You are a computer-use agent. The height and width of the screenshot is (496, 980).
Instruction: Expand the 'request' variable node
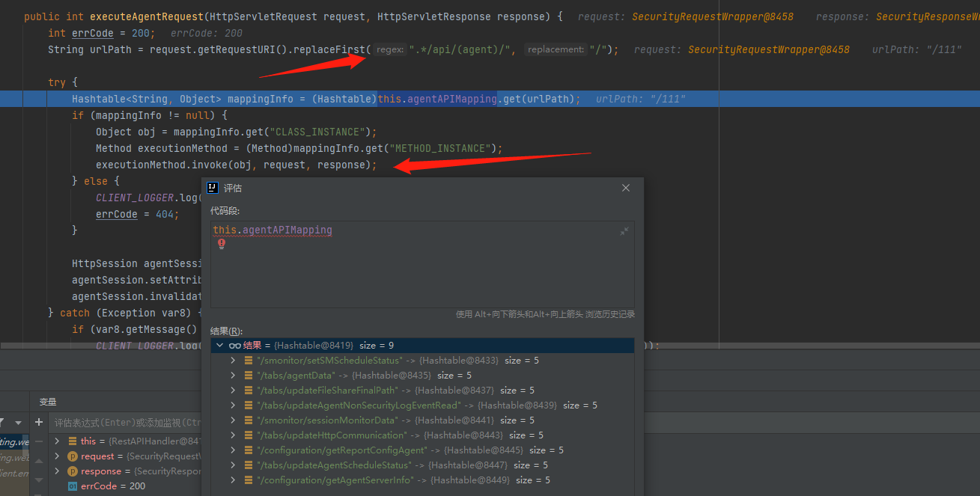(x=57, y=456)
